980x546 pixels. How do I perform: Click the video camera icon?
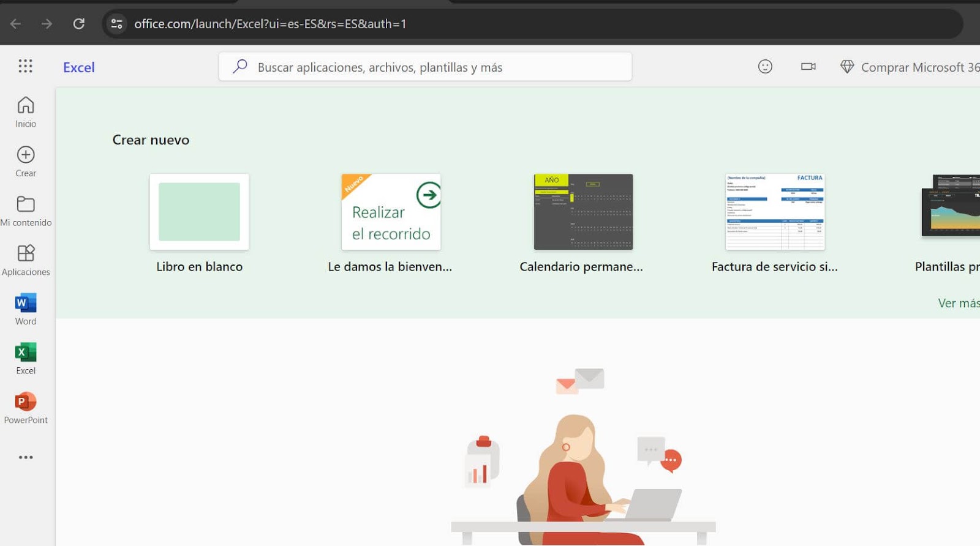click(x=809, y=67)
